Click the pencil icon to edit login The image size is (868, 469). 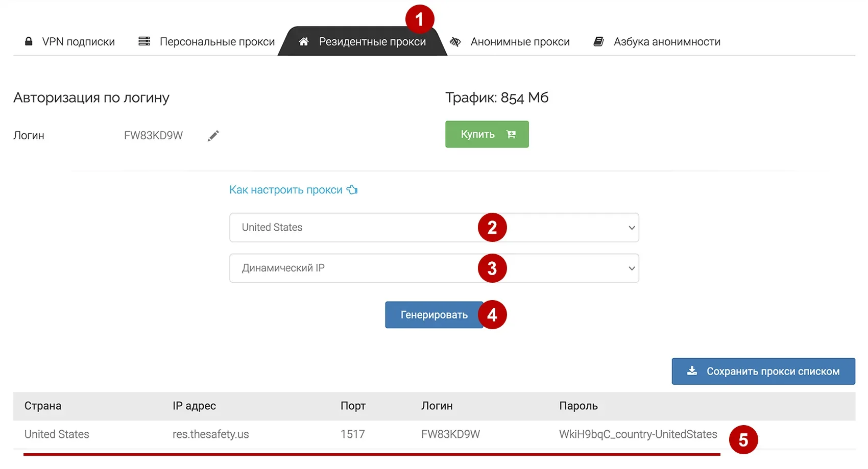point(213,136)
